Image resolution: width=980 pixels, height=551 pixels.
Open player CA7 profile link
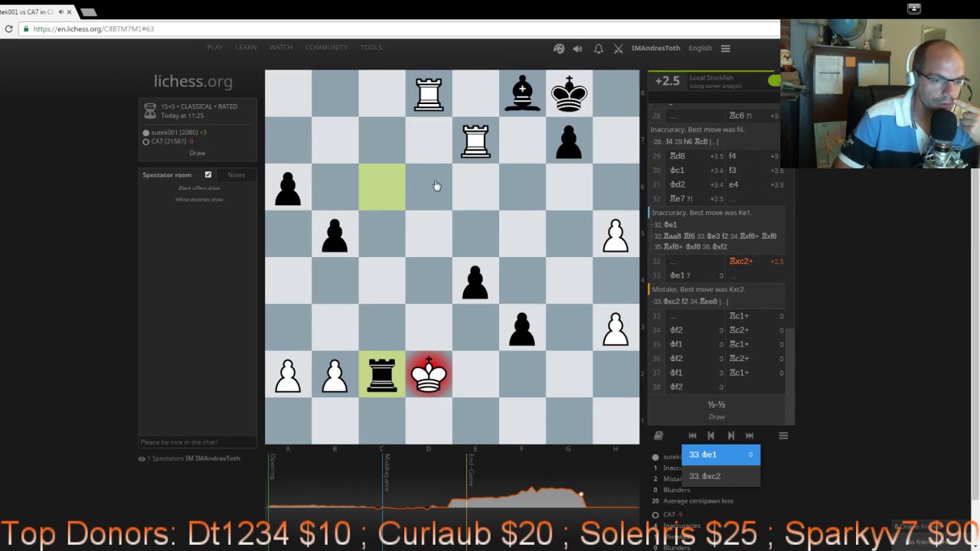click(x=168, y=142)
